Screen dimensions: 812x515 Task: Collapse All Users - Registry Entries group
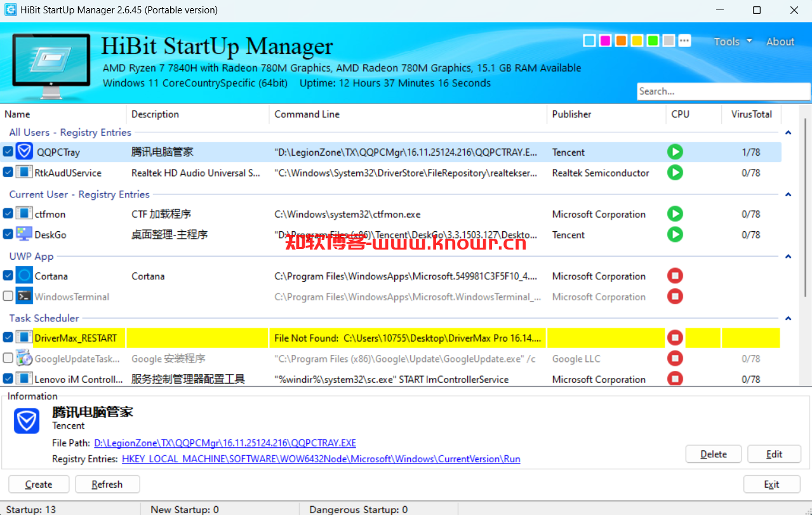789,133
